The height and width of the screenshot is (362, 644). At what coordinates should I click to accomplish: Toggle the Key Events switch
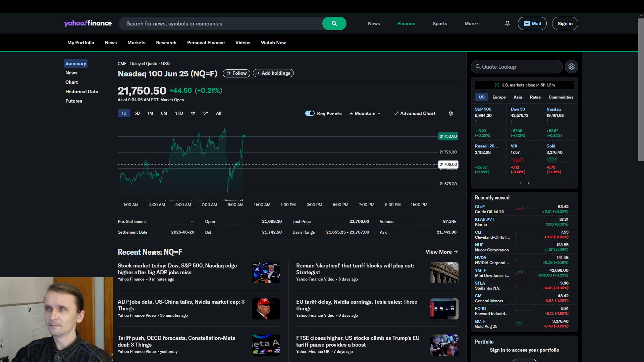pos(310,114)
